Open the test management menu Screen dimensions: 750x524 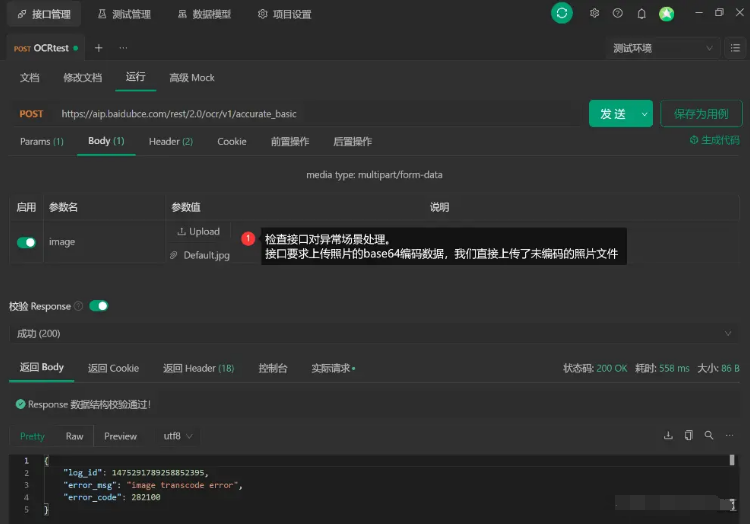(124, 14)
